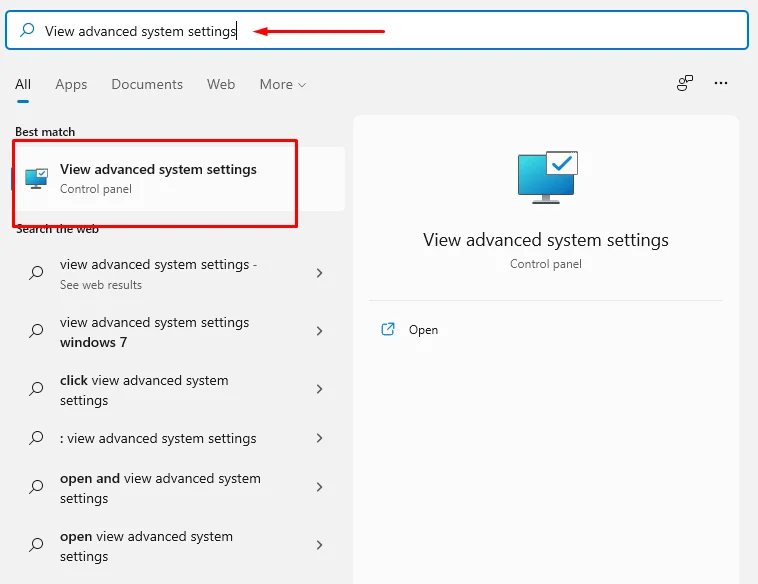Select ': view advanced system settings' suggestion
This screenshot has width=758, height=584.
178,438
